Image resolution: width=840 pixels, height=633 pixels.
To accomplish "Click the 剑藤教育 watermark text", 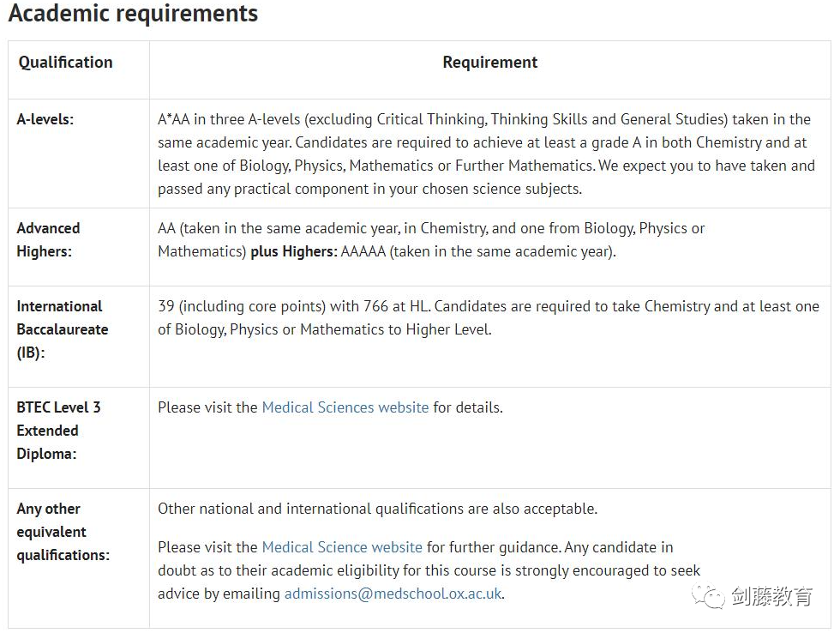I will point(771,596).
